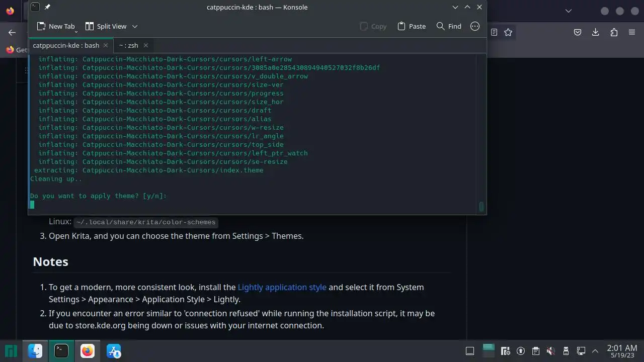Click the Paste toolbar button
644x362 pixels.
(x=412, y=26)
